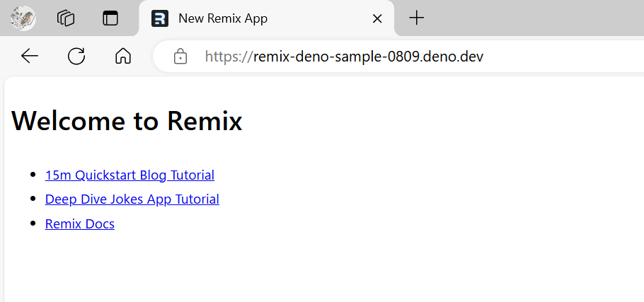Click the Remix favicon on the tab

pos(160,18)
